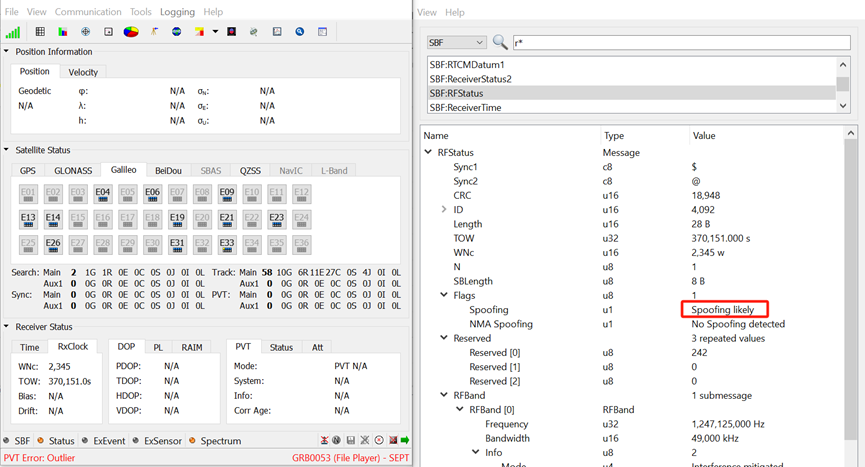
Task: Collapse the Receiver Status section
Action: [7, 326]
